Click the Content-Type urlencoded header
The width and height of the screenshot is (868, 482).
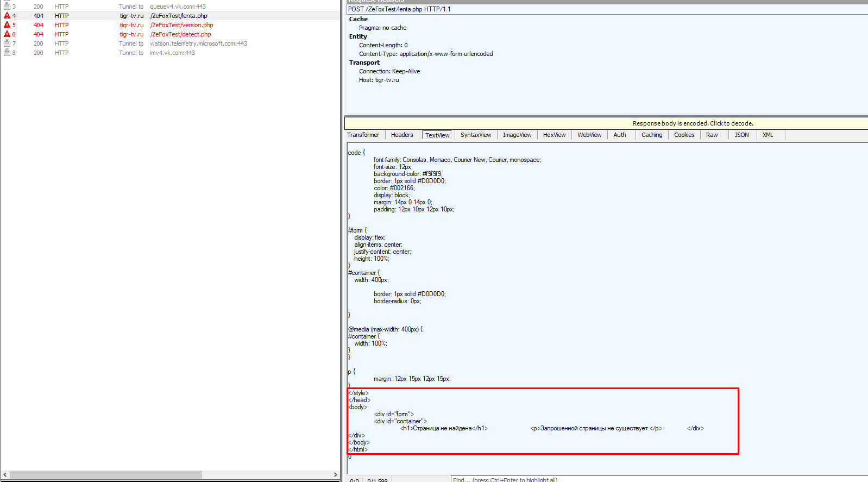[x=426, y=54]
